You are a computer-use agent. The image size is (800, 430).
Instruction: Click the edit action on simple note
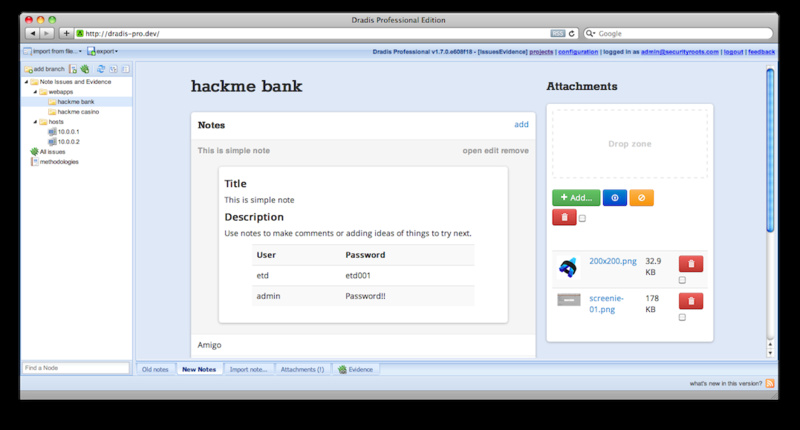tap(491, 150)
